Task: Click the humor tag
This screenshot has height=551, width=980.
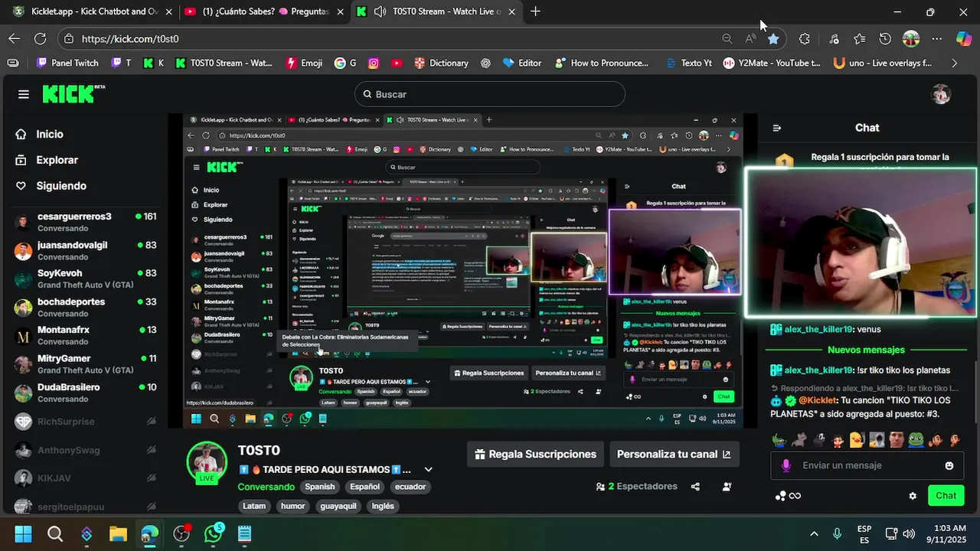Action: point(292,506)
